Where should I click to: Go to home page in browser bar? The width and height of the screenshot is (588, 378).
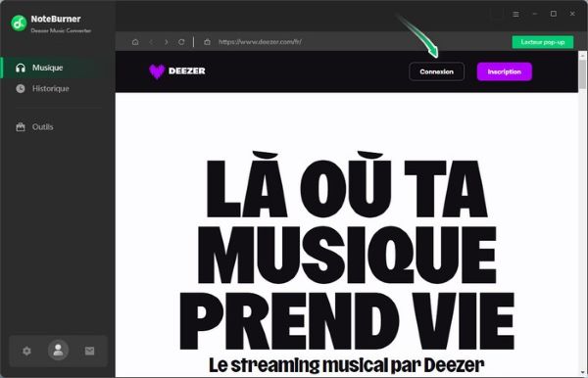135,42
